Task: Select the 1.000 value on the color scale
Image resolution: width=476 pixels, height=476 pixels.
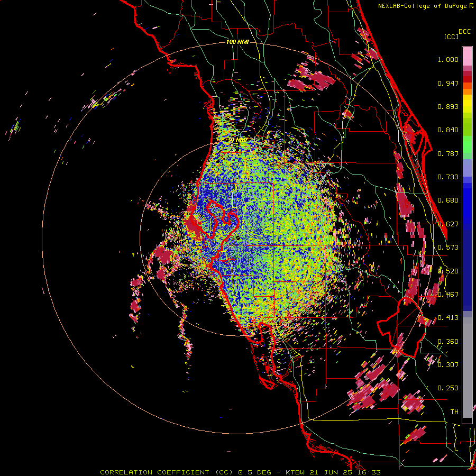Action: click(448, 59)
